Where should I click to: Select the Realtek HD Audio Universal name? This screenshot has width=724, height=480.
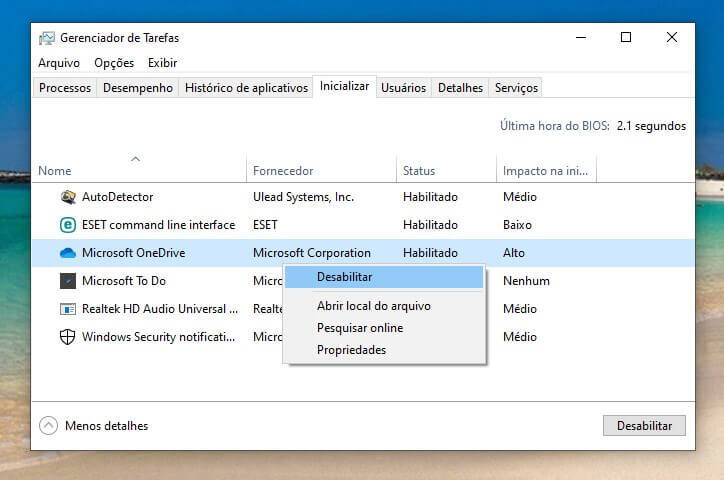160,309
